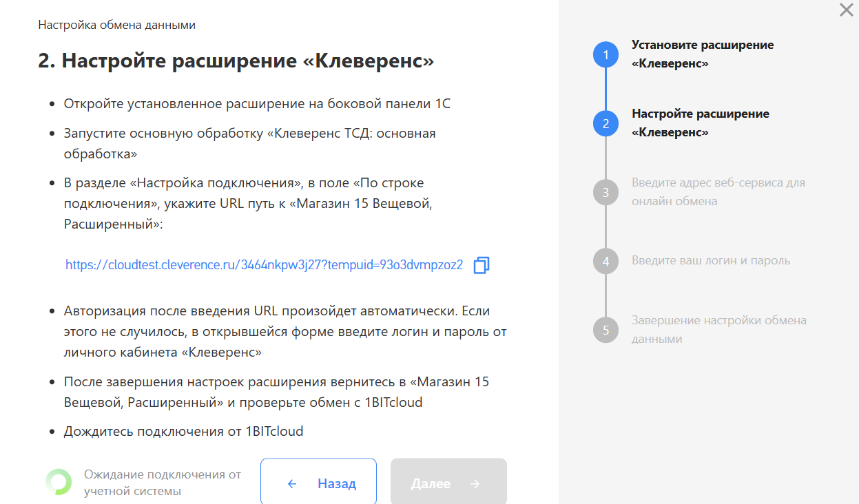Open step «Введите адрес веб-сервиса для онлайн обмена»

tap(718, 192)
